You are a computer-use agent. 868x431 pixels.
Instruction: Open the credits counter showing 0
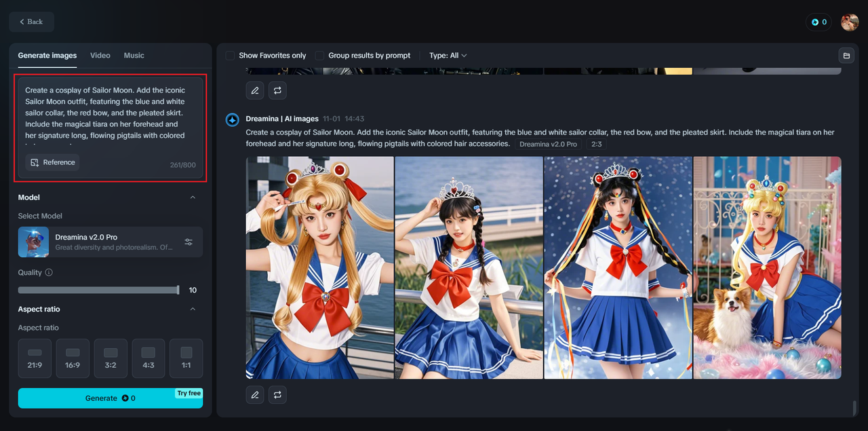tap(818, 22)
